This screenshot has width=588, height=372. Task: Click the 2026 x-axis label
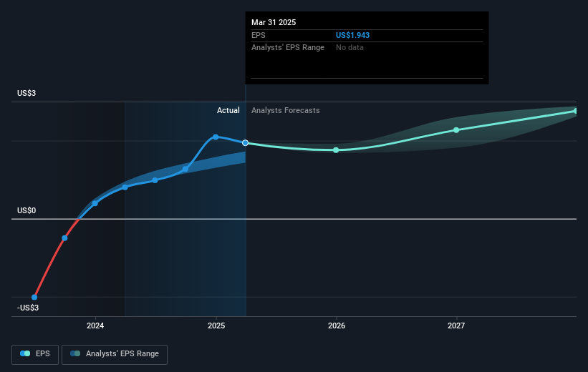pos(337,325)
